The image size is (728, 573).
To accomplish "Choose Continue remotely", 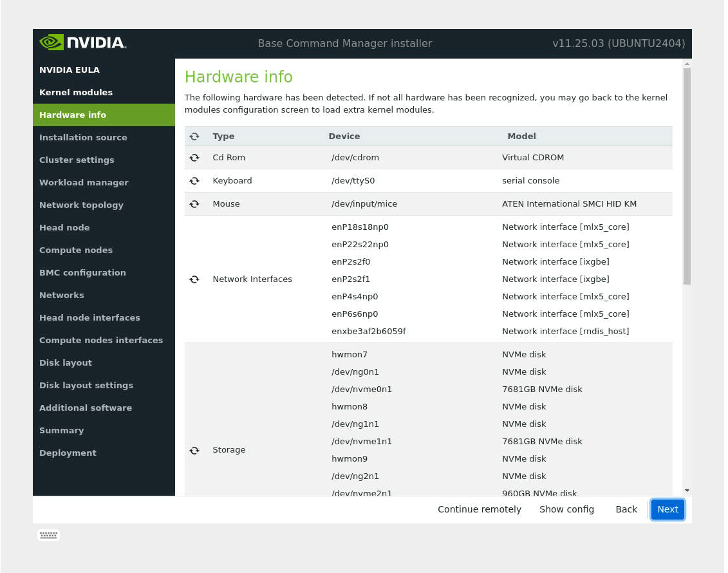I will click(480, 509).
